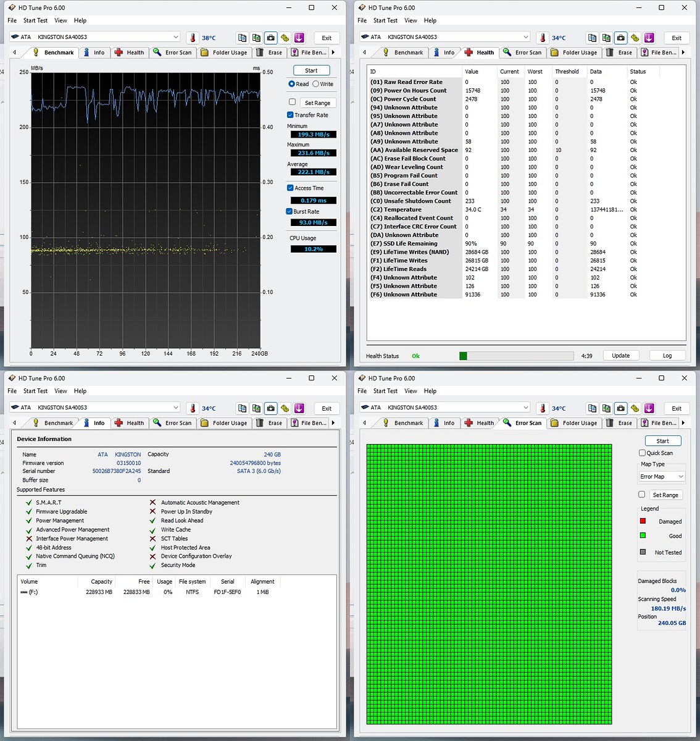Screen dimensions: 700x741
Task: Open Erase tab in Health window
Action: pyautogui.click(x=619, y=52)
